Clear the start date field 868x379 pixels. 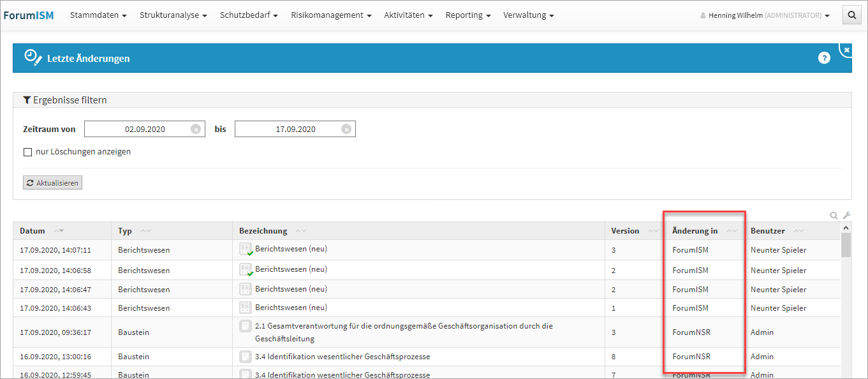tap(196, 129)
